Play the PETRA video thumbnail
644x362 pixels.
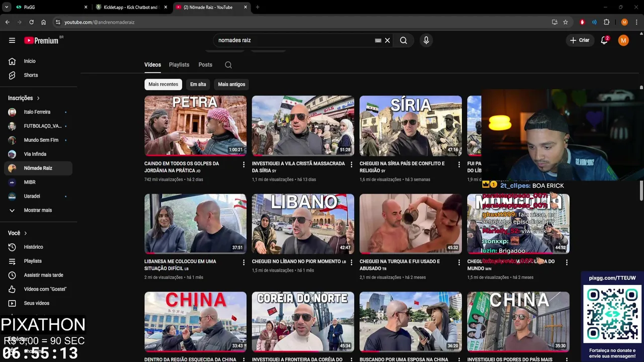coord(195,126)
